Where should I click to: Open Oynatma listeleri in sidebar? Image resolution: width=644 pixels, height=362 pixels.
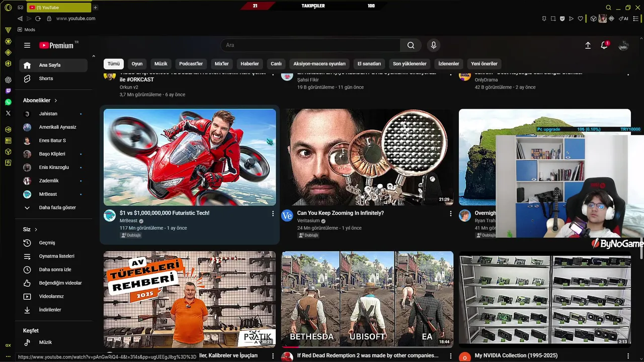click(x=53, y=256)
